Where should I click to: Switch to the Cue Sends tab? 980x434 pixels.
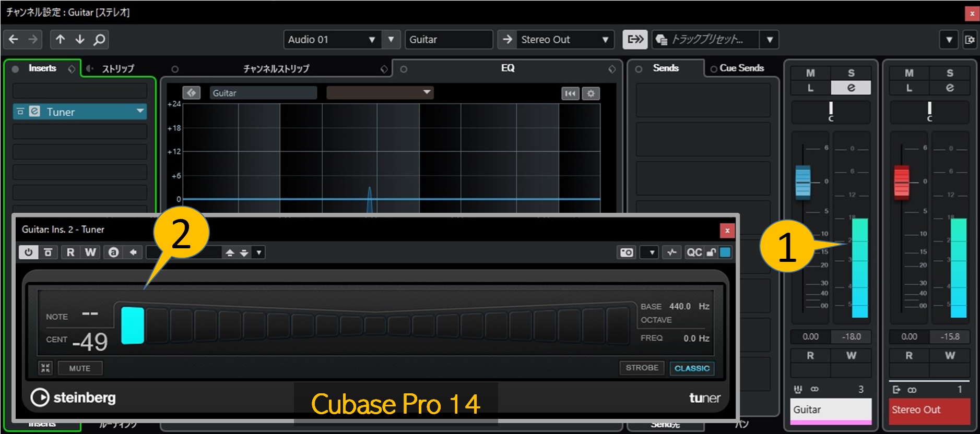(741, 68)
